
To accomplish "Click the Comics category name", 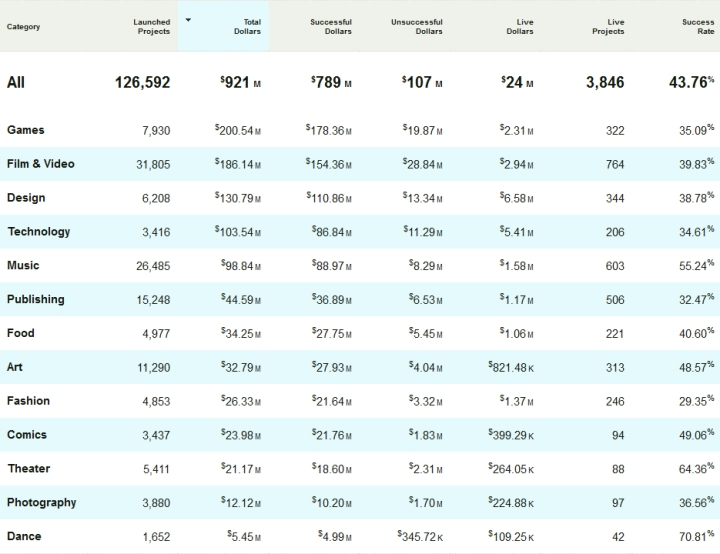I will coord(27,435).
